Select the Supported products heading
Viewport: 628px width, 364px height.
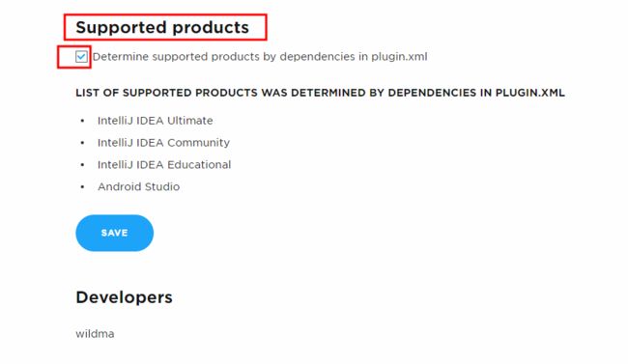[162, 27]
